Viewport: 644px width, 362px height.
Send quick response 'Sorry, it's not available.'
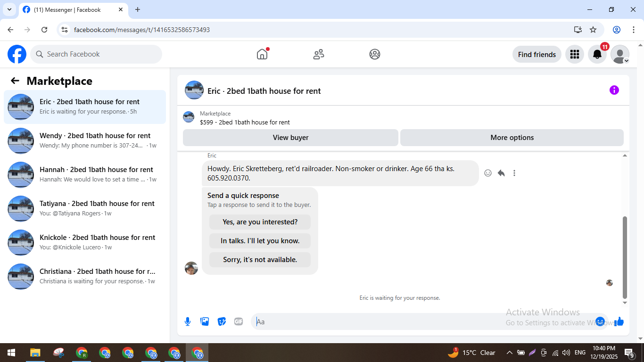(x=260, y=260)
